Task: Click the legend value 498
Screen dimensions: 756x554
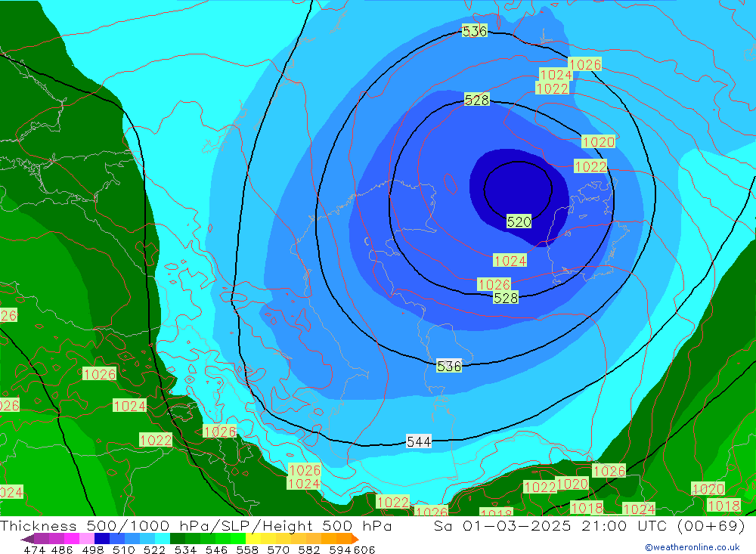Action: (92, 549)
